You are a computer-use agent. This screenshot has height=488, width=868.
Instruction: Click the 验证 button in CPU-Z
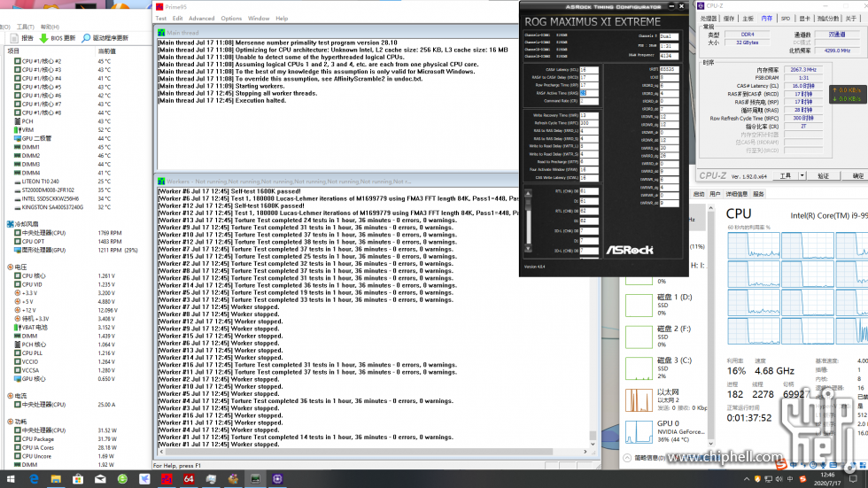tap(823, 176)
